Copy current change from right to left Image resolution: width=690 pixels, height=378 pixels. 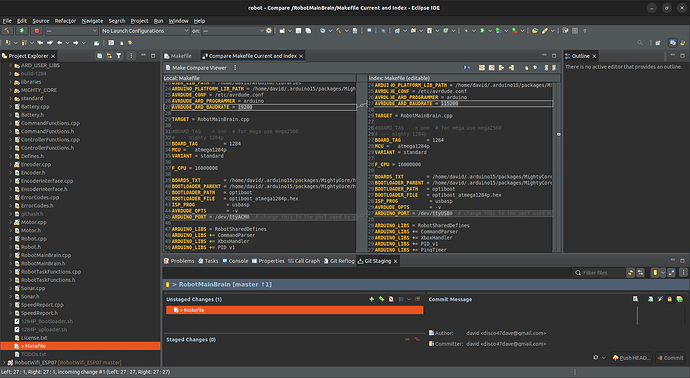(511, 68)
